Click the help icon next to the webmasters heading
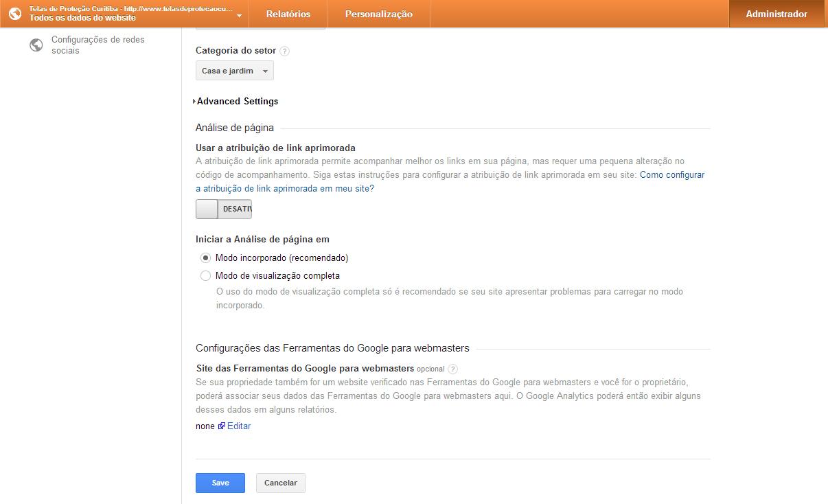This screenshot has width=828, height=504. [454, 368]
